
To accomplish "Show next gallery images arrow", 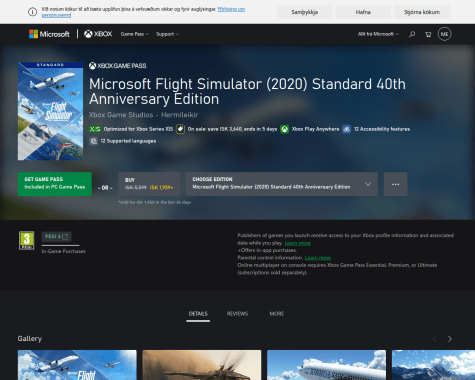I will click(450, 339).
